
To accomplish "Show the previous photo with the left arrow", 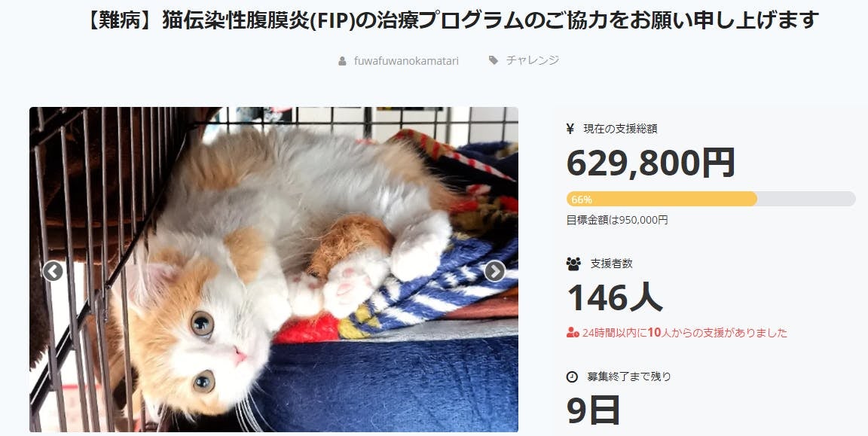I will [x=53, y=272].
